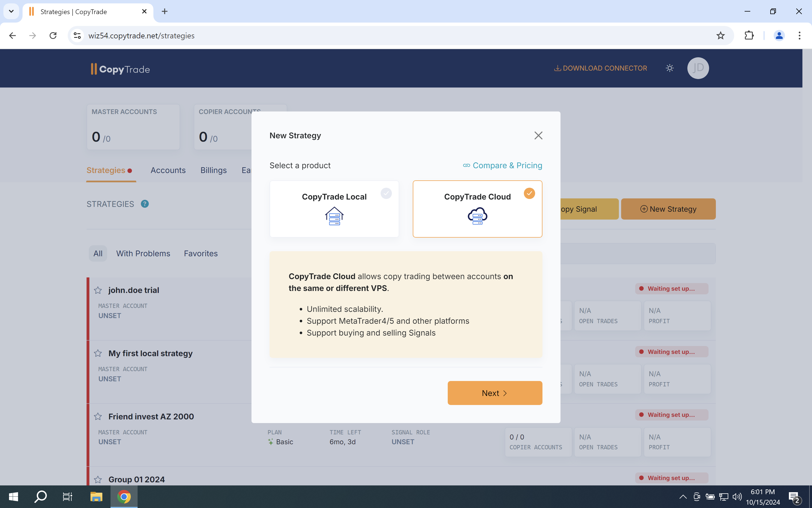Reload the page

pos(53,36)
